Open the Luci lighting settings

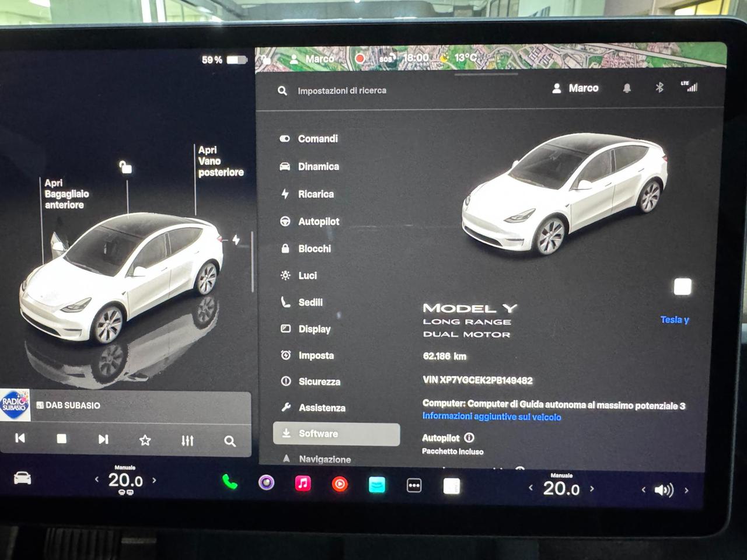click(x=308, y=275)
